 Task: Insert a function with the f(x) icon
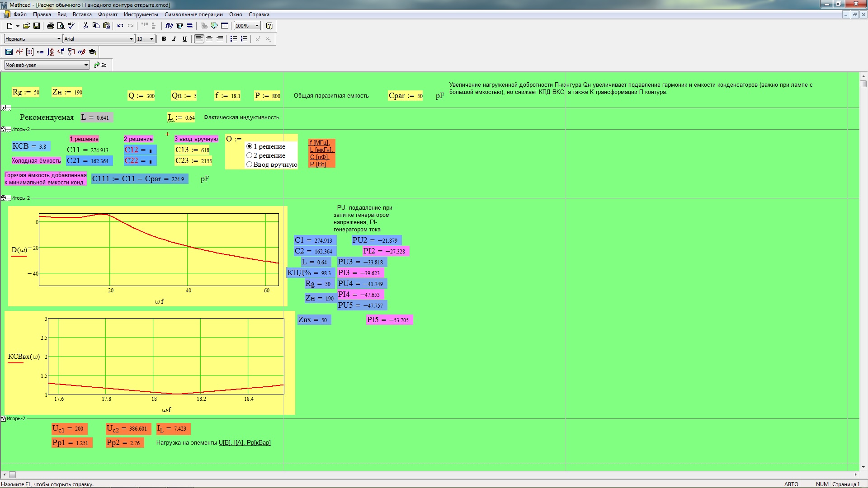(x=169, y=26)
